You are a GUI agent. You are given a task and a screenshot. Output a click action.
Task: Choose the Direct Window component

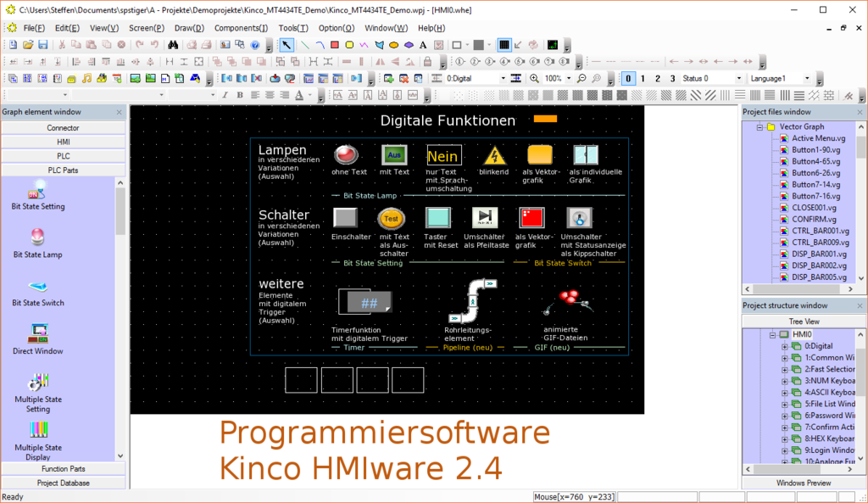(x=37, y=339)
